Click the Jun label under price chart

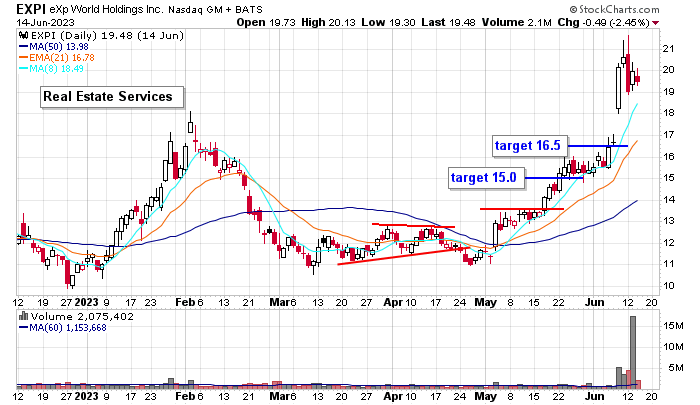595,302
